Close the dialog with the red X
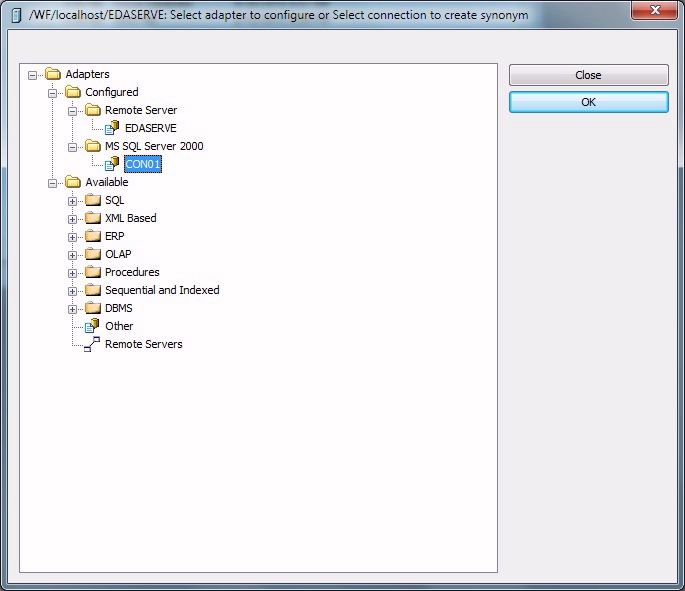Image resolution: width=685 pixels, height=591 pixels. (x=655, y=10)
